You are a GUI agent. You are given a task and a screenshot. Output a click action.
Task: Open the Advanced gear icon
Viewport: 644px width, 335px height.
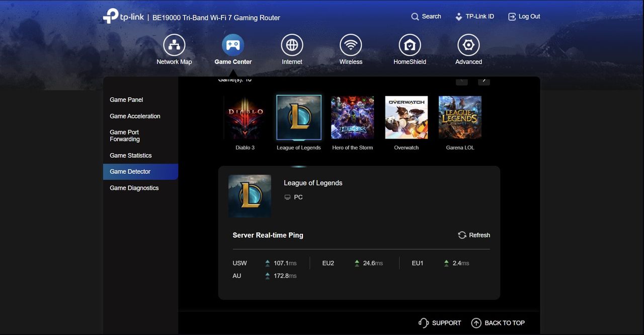[x=468, y=45]
